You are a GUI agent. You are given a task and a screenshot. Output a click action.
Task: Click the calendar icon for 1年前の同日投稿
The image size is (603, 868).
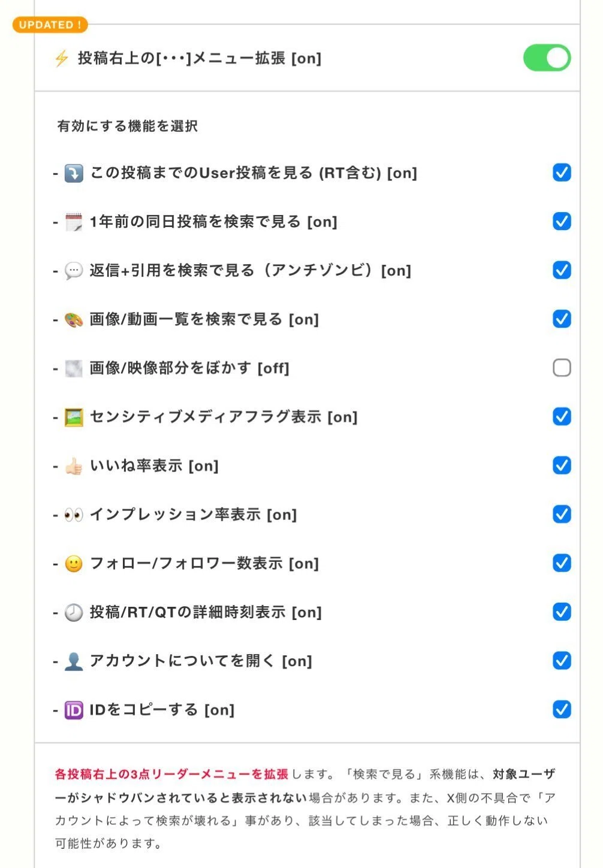pos(74,222)
